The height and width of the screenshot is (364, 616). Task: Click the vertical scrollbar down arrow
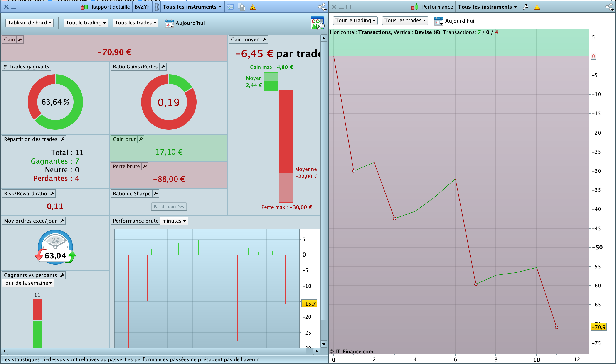324,344
